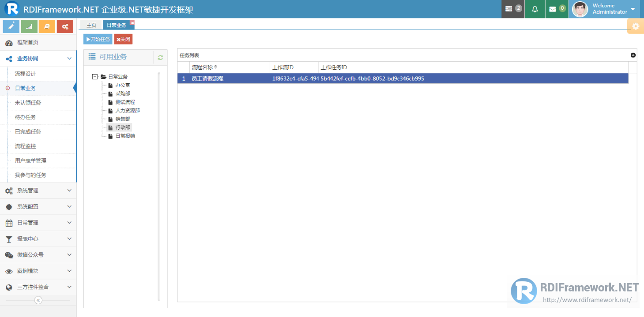Open the notification bell icon
The width and height of the screenshot is (644, 317).
(535, 9)
